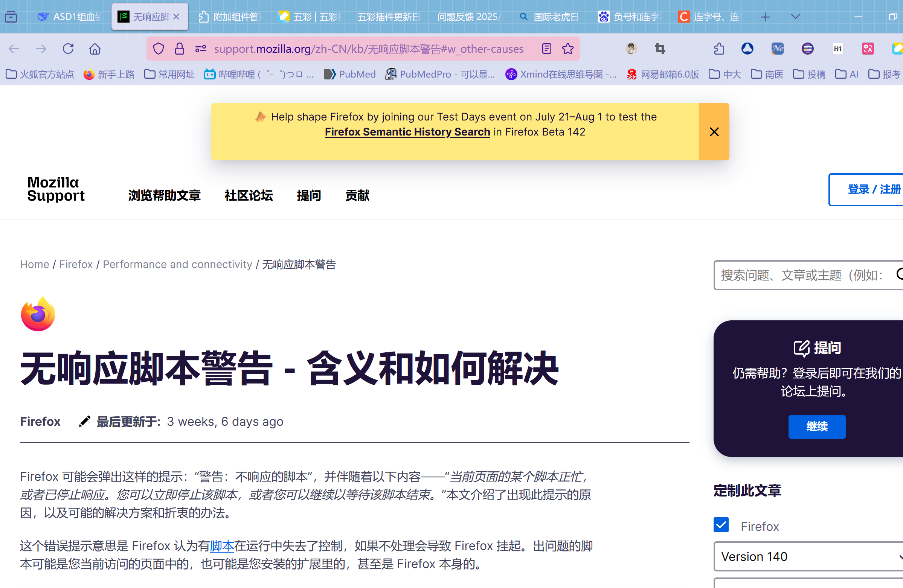Viewport: 903px width, 588px height.
Task: Go to Firefox breadcrumb link
Action: 76,264
